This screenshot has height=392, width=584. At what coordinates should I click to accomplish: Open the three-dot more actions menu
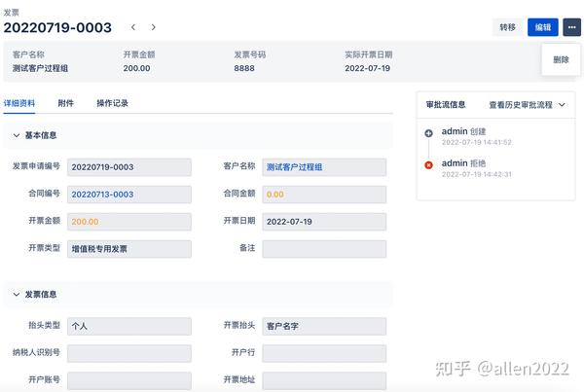(571, 27)
